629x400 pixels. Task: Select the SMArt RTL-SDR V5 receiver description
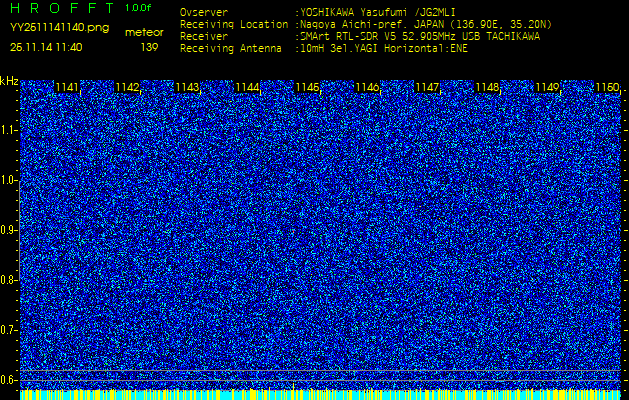coord(418,37)
